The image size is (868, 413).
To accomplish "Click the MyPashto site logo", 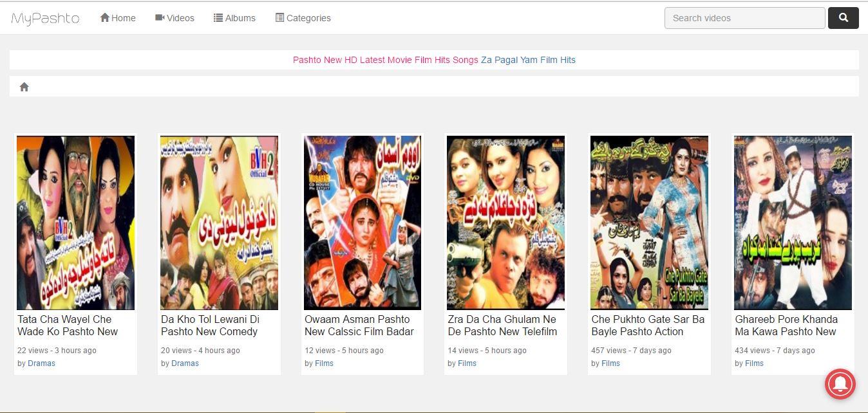I will click(46, 19).
